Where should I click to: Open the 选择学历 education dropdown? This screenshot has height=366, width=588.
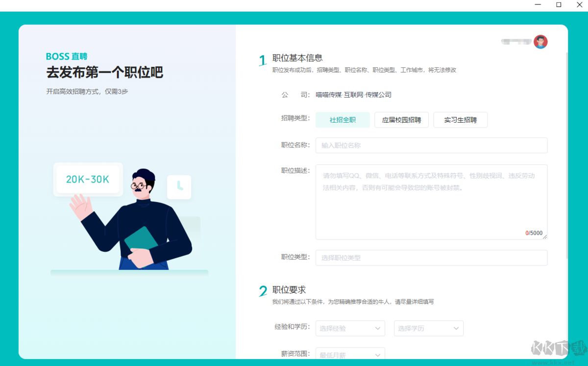(x=428, y=328)
